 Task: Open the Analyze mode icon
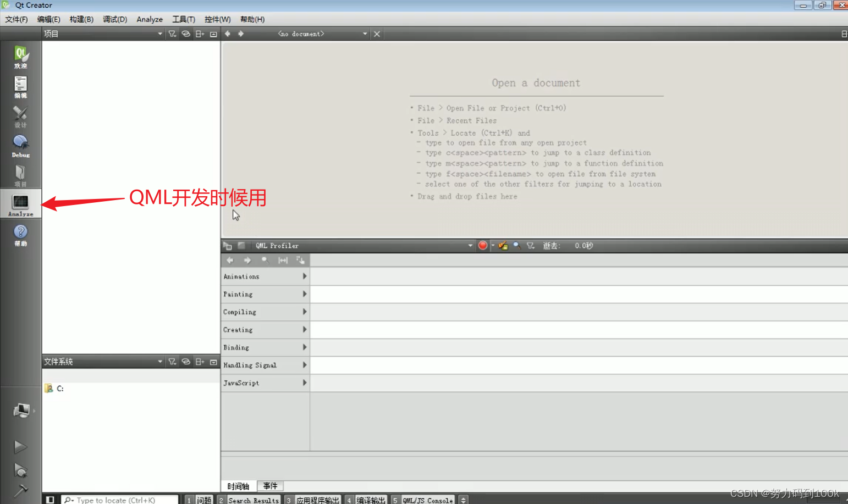pos(20,203)
